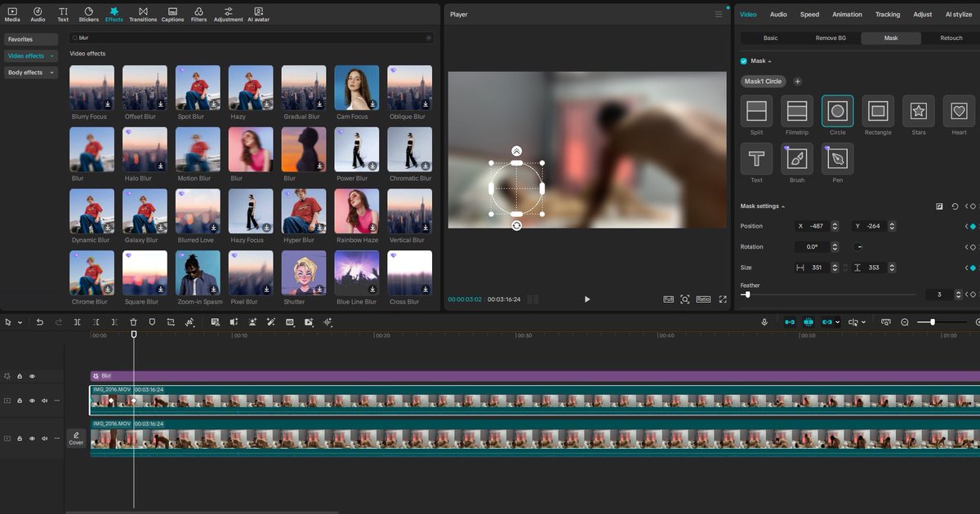The width and height of the screenshot is (980, 514).
Task: Click the Position X stepper arrows
Action: tap(834, 226)
